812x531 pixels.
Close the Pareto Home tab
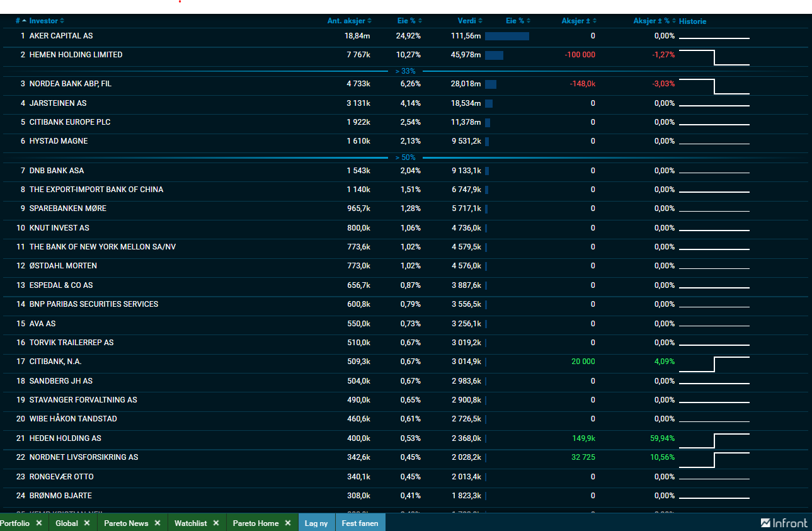(288, 523)
